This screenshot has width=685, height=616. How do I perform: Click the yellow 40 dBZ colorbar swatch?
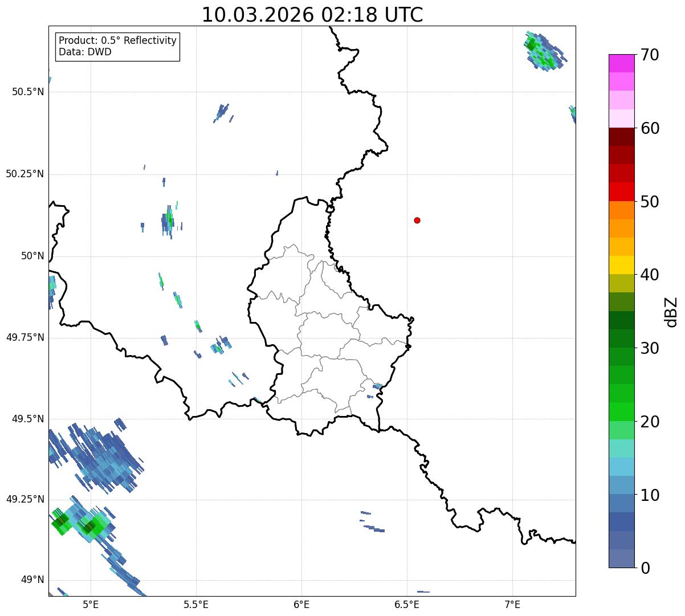tap(621, 266)
